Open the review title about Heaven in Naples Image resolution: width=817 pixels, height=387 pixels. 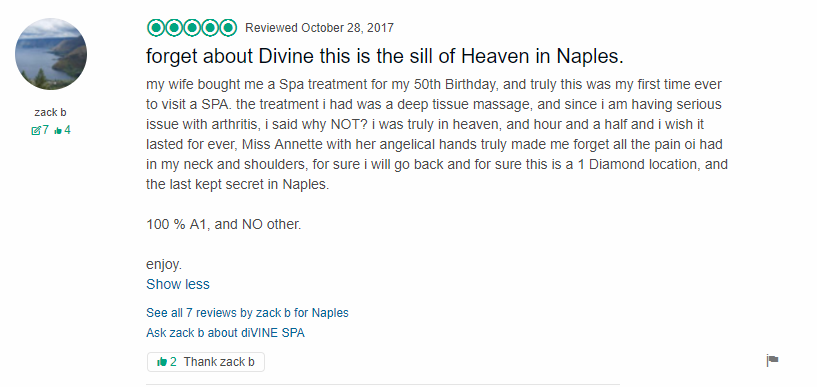pos(385,56)
